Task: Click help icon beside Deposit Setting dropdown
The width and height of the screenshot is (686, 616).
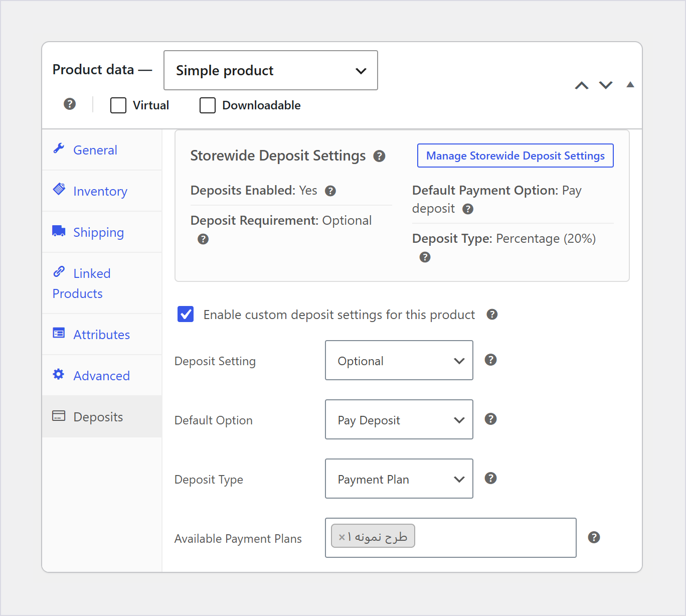Action: pos(491,360)
